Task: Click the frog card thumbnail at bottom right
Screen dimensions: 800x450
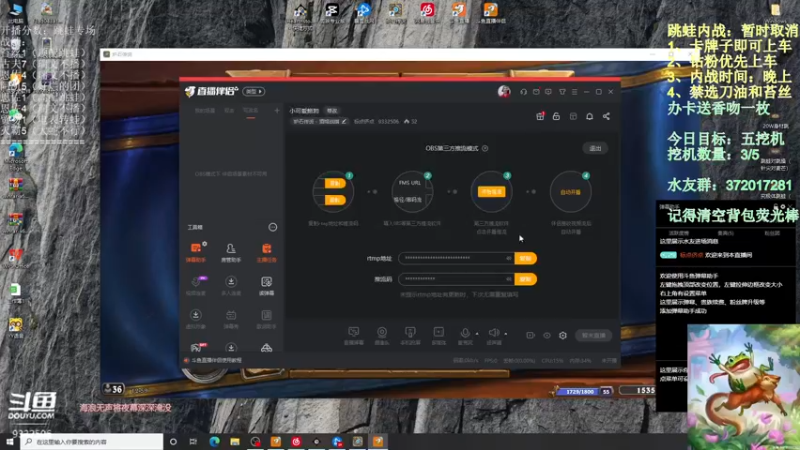Action: click(743, 387)
